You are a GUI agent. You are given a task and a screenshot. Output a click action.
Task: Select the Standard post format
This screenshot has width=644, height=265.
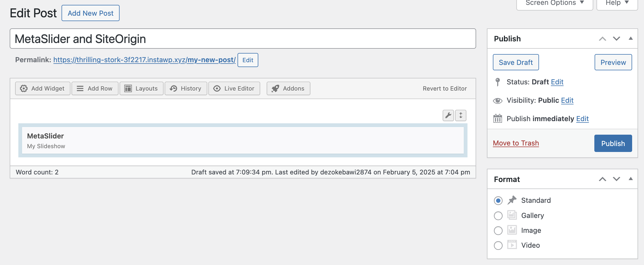coord(498,201)
